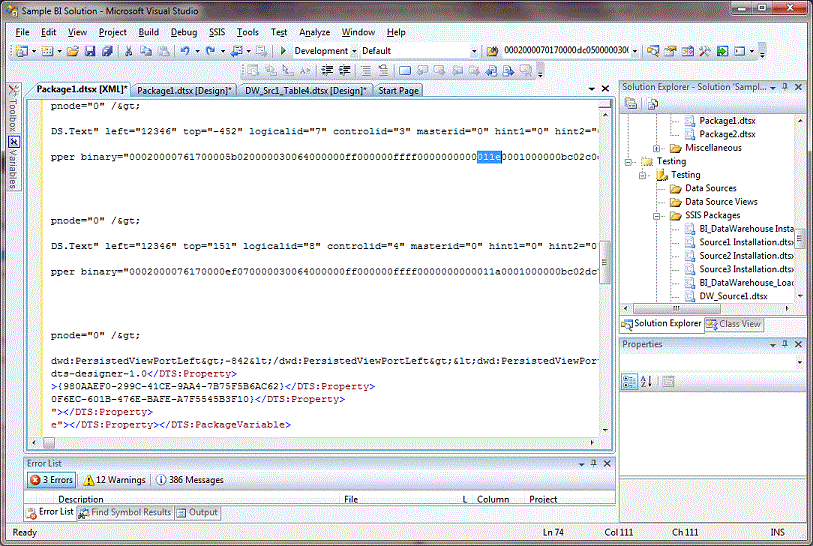Select the Data Source Views folder
813x546 pixels.
click(721, 202)
